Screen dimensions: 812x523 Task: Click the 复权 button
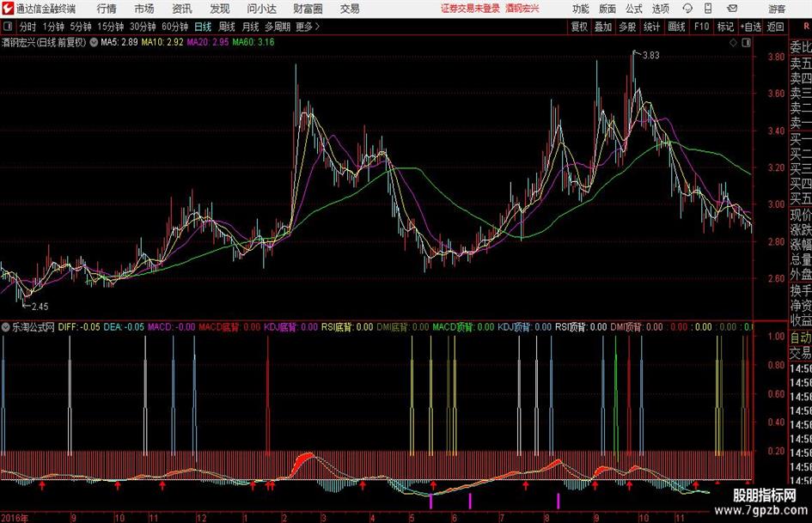click(579, 27)
